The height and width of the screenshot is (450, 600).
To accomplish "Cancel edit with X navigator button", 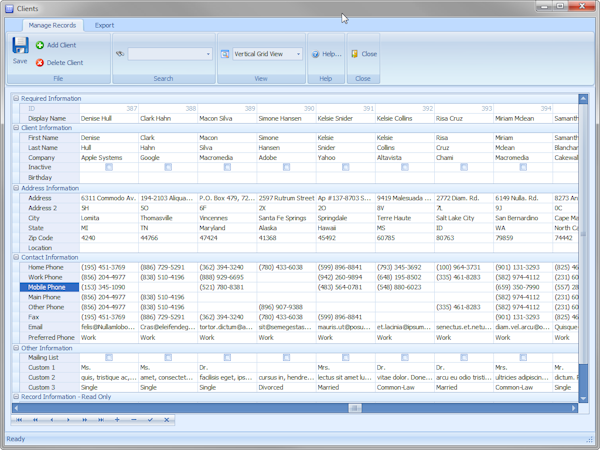I will click(x=166, y=420).
